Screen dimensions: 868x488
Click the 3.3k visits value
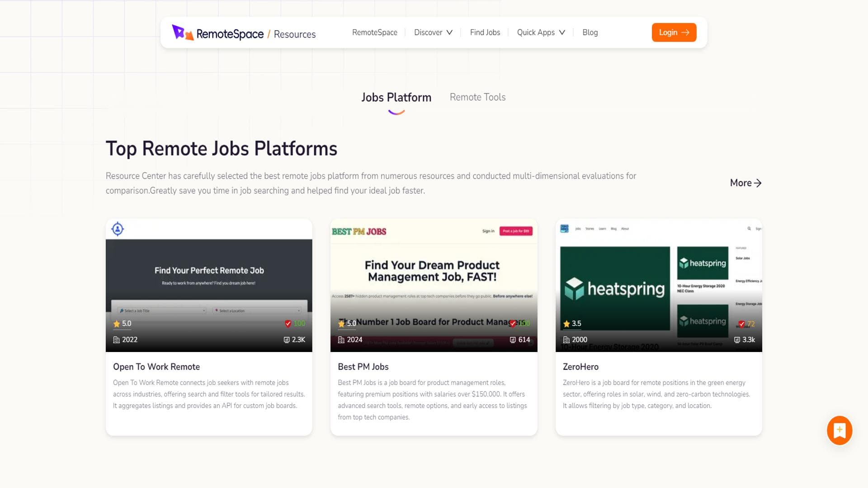click(x=749, y=340)
